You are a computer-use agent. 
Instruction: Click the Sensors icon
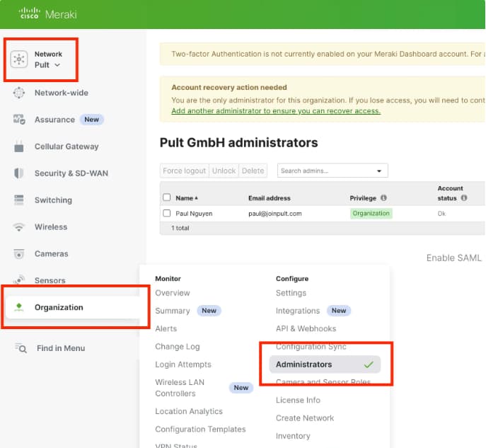pyautogui.click(x=19, y=280)
